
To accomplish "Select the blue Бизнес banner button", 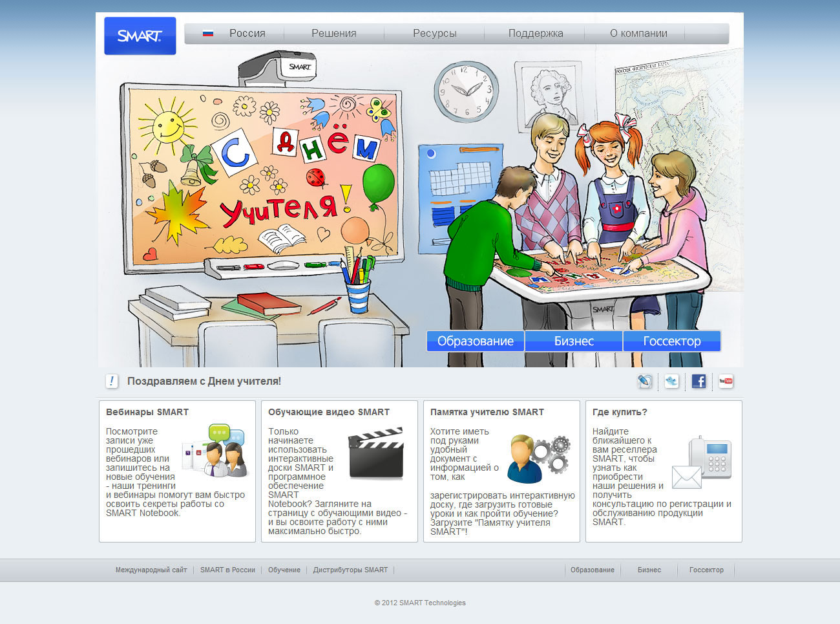I will 574,341.
